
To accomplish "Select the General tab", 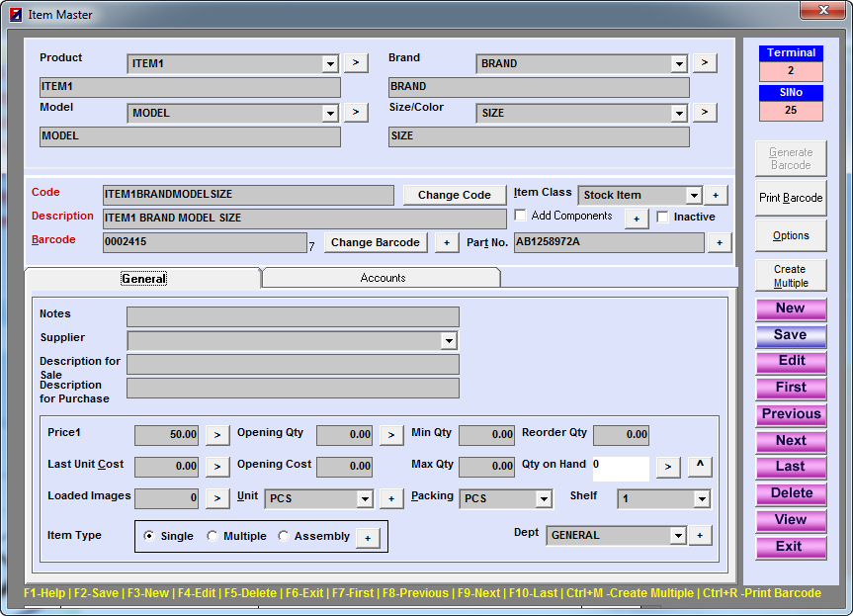I will pyautogui.click(x=143, y=279).
